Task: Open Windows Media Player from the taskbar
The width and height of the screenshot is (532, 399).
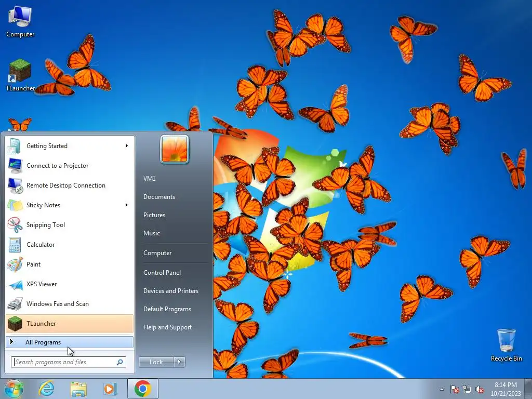Action: pyautogui.click(x=110, y=389)
